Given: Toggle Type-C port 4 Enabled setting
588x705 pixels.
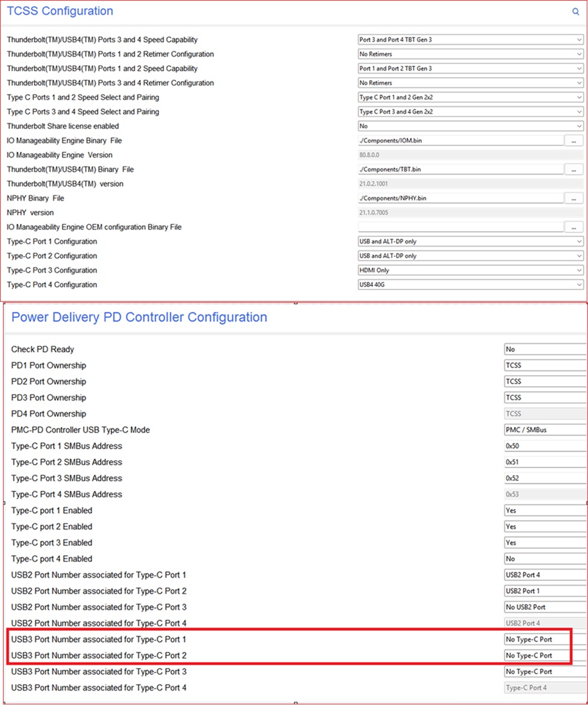Looking at the screenshot, I should coord(545,559).
